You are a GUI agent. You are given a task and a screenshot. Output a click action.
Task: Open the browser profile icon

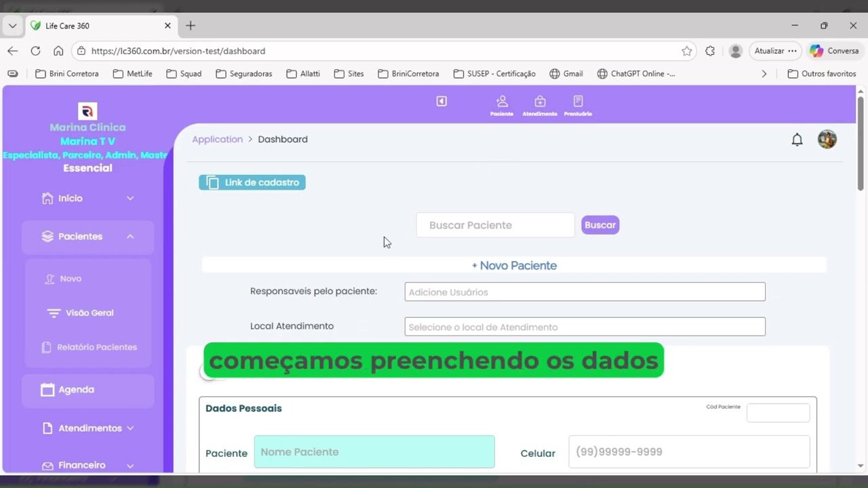click(736, 51)
